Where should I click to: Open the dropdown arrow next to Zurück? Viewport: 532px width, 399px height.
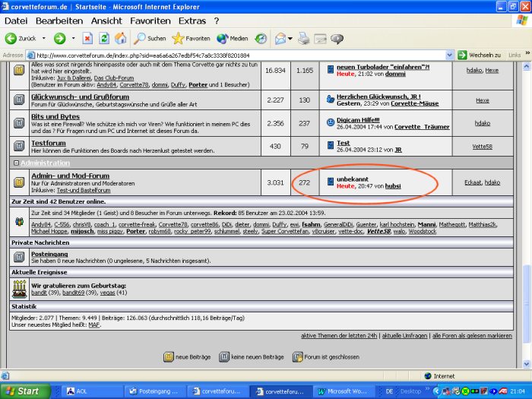(x=42, y=38)
